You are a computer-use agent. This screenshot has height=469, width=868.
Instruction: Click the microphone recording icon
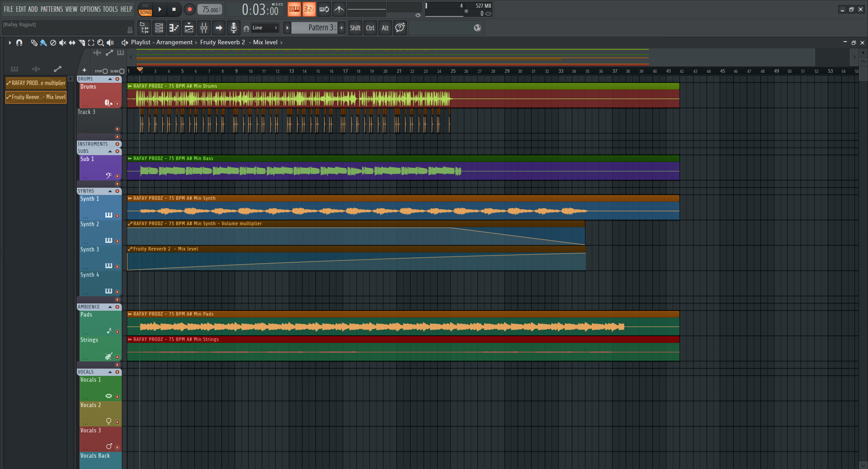click(233, 28)
